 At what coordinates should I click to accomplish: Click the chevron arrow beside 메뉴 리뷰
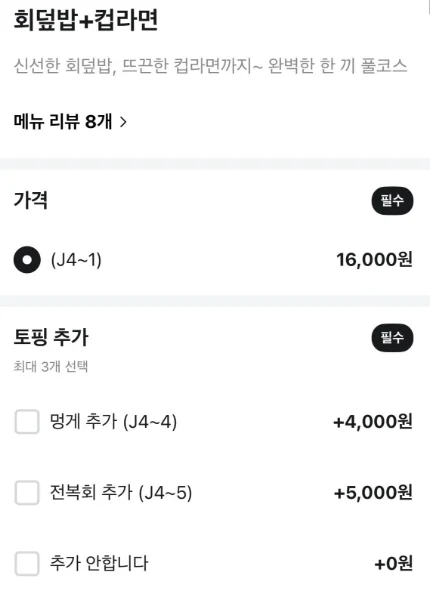(123, 122)
